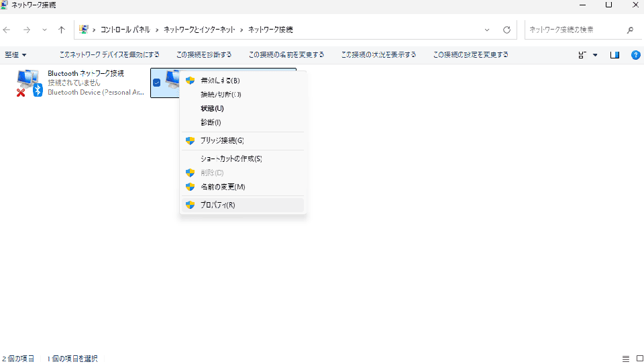
Task: Choose 無効にする(B) from the context menu
Action: (243, 81)
